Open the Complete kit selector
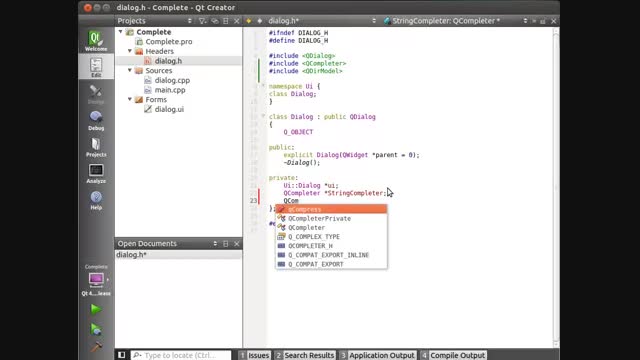 coord(96,281)
